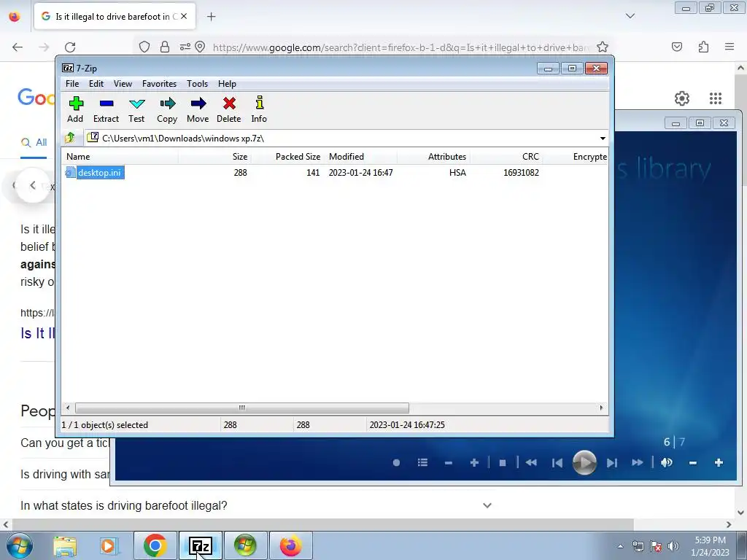Skip to next track in media player
747x560 pixels.
612,462
